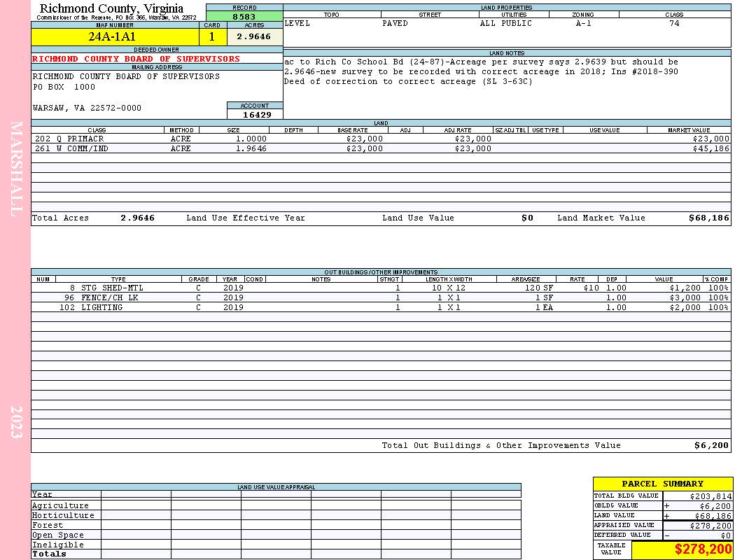Select the MARSHALL sidebar label
Image resolution: width=735 pixels, height=560 pixels.
pos(16,169)
